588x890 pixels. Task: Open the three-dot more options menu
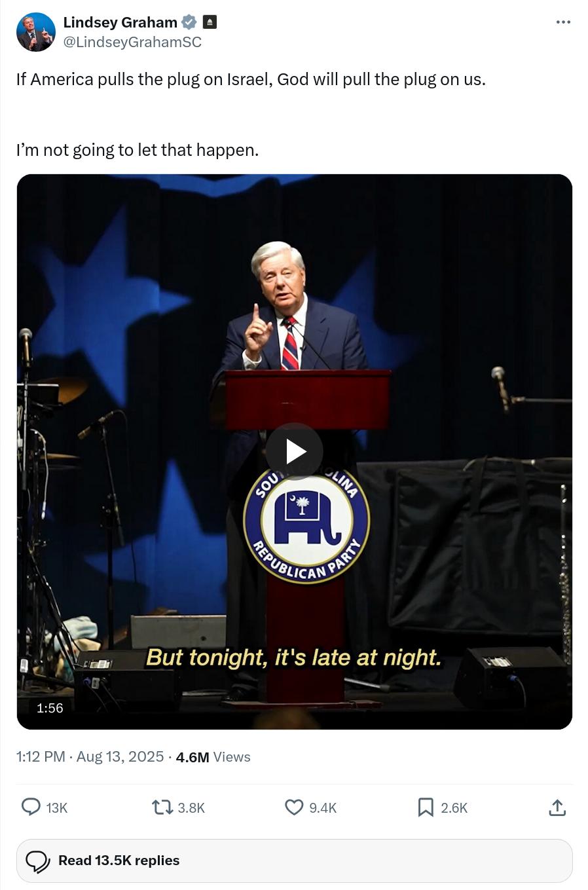click(x=563, y=22)
